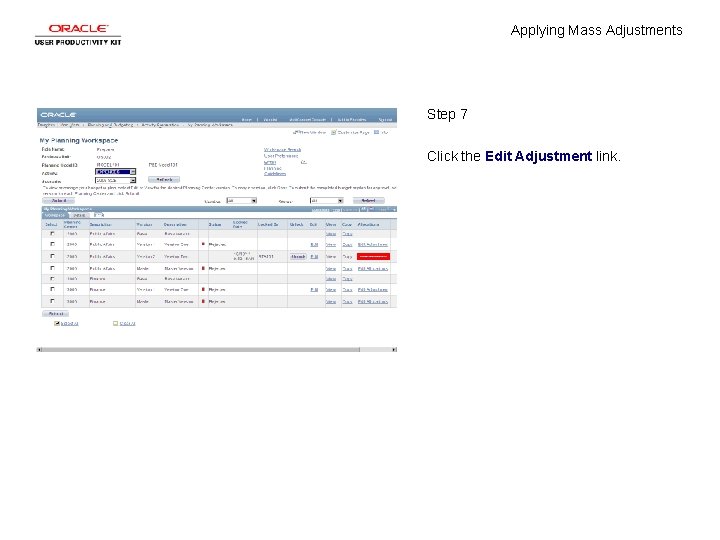720x540 pixels.
Task: Click the right arrow of horizontal scrollbar
Action: [x=394, y=349]
